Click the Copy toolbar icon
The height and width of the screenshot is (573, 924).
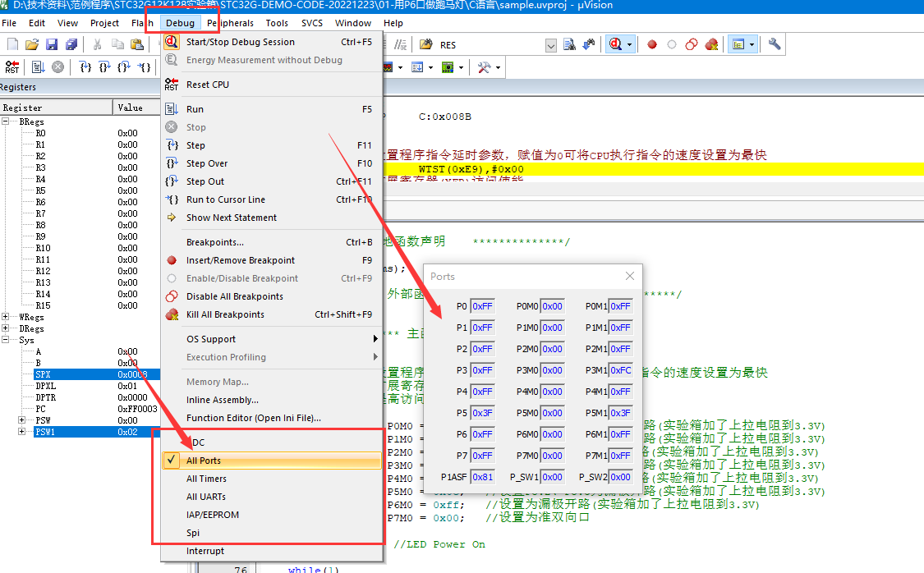117,44
